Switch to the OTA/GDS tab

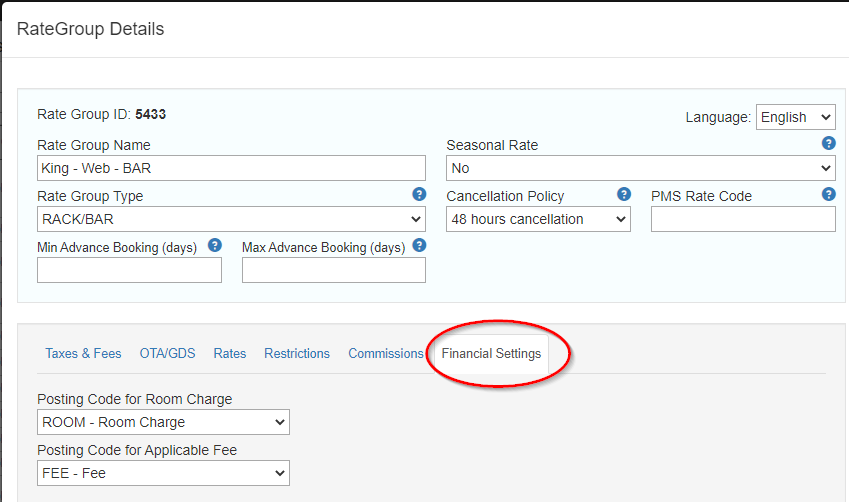click(x=167, y=354)
